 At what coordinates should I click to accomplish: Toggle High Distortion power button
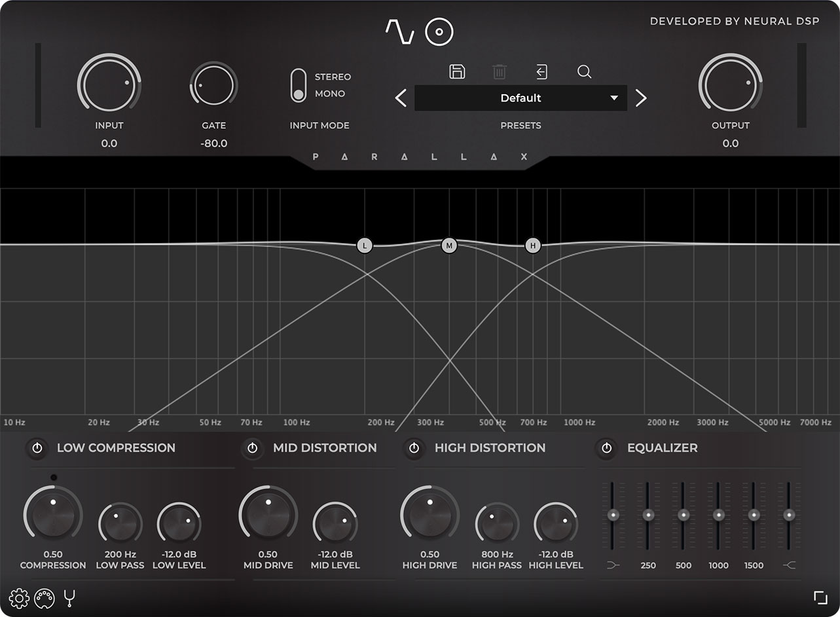[414, 449]
